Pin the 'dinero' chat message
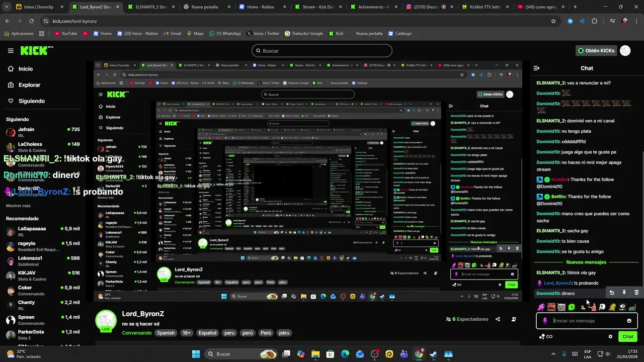 coord(624,293)
